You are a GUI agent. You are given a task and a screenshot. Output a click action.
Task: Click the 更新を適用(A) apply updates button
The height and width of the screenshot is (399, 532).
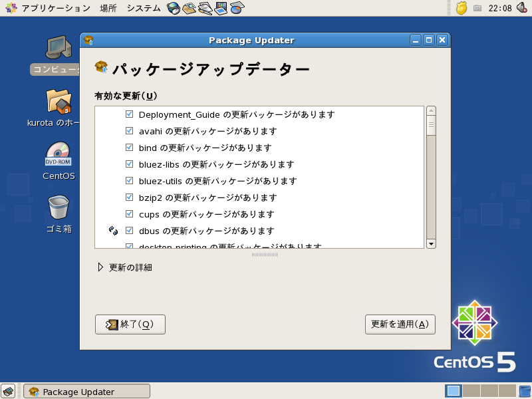coord(400,325)
